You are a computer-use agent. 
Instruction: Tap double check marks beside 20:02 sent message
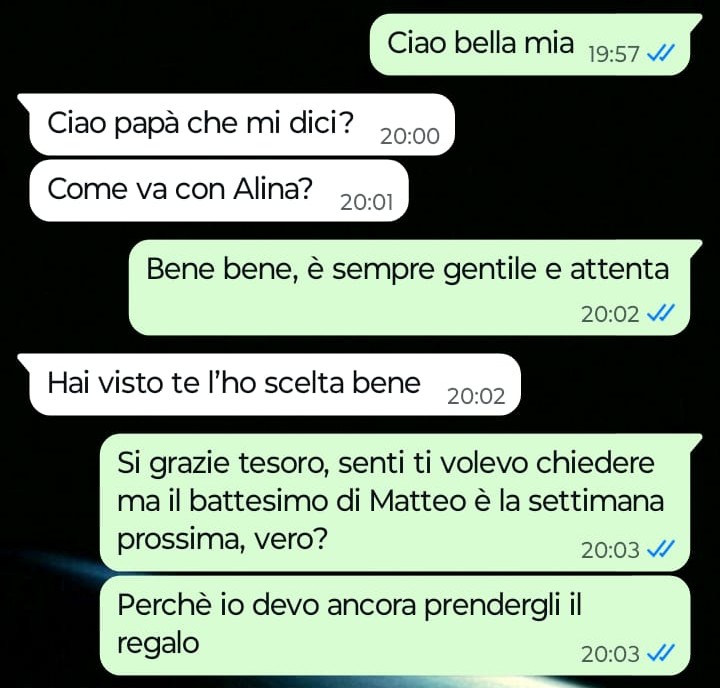coord(660,314)
